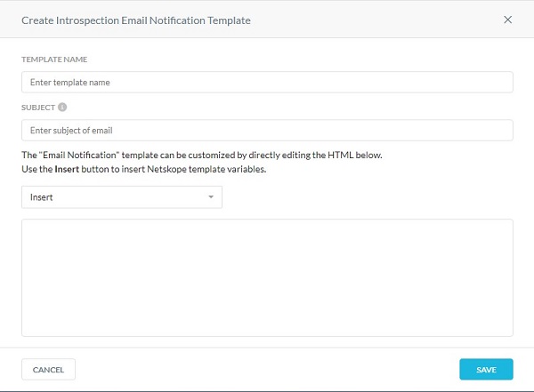Click the footer area between CANCEL and SAVE
The height and width of the screenshot is (392, 534).
[267, 370]
